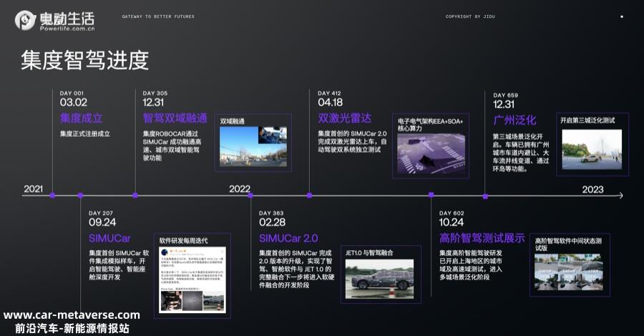Select the 广州泛化 milestone heading
Screen dimensions: 644x336
(514, 120)
